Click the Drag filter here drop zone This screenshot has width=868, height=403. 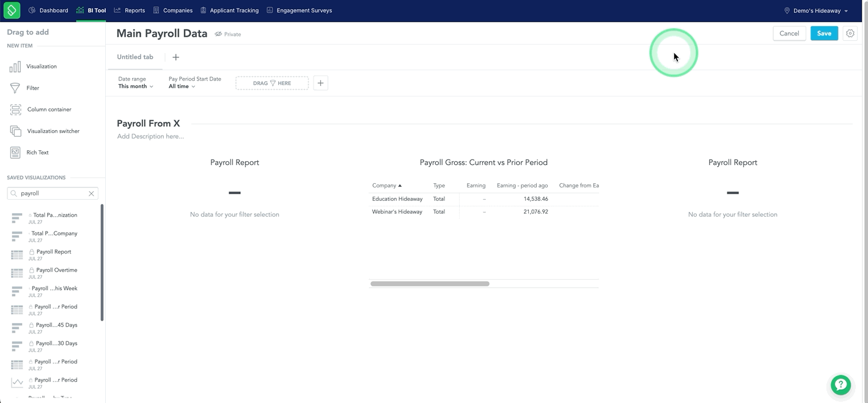pos(272,83)
